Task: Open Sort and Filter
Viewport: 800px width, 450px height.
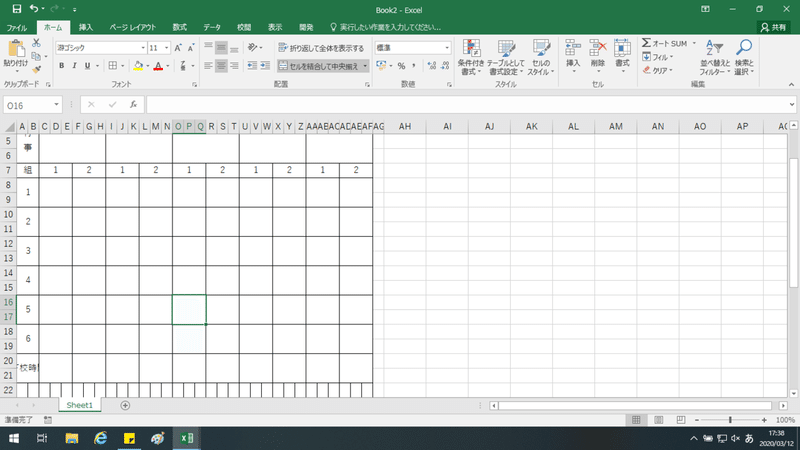Action: click(x=715, y=58)
